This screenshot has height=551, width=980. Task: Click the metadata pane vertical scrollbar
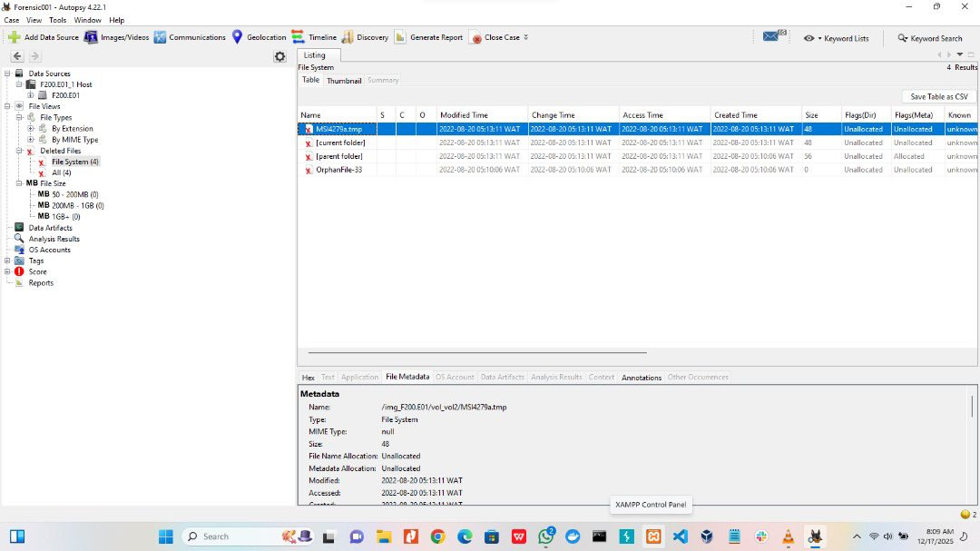[972, 406]
